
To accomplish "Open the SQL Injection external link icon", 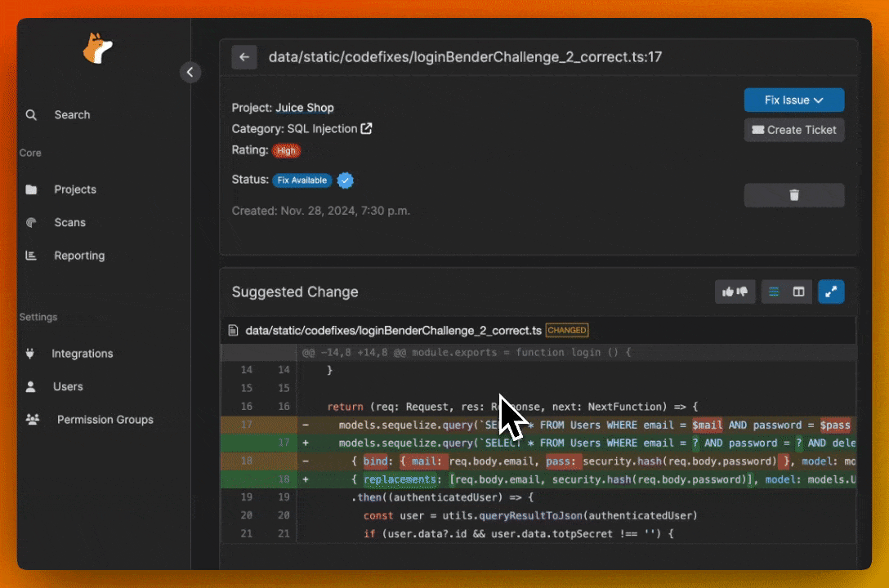I will point(367,128).
